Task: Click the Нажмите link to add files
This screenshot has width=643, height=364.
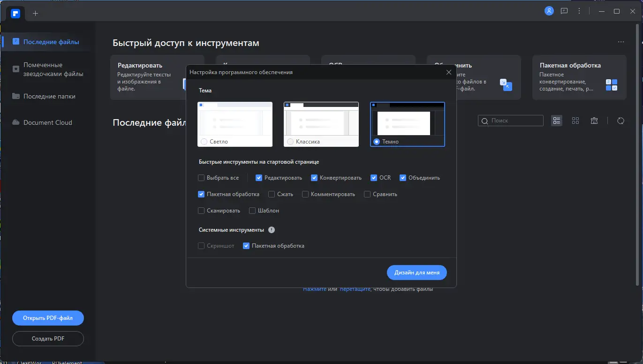Action: pyautogui.click(x=315, y=289)
